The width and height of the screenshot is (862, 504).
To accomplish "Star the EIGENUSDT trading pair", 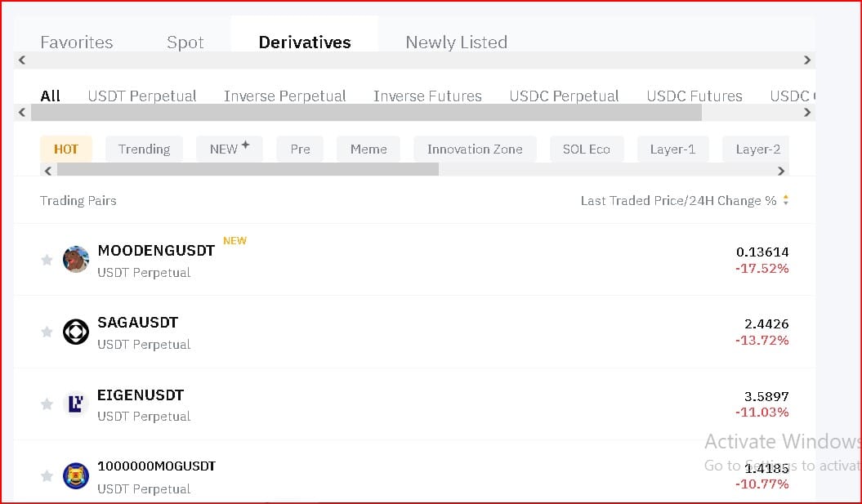I will point(47,404).
